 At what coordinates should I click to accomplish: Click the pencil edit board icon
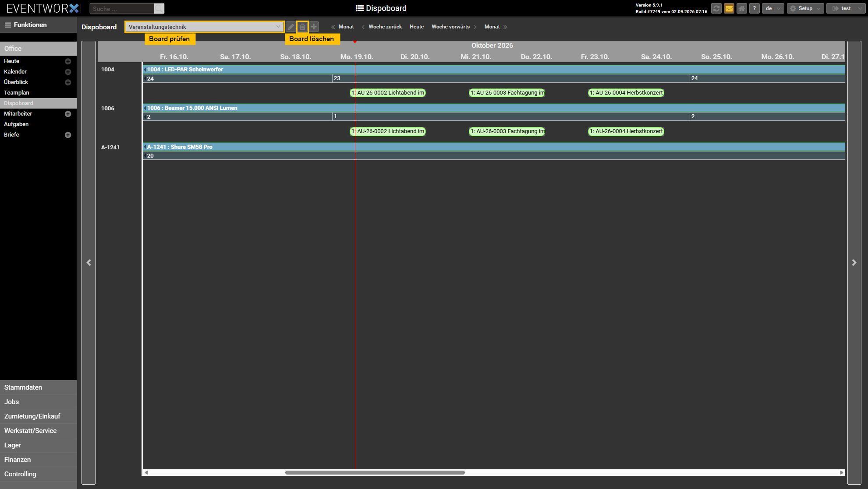coord(291,27)
